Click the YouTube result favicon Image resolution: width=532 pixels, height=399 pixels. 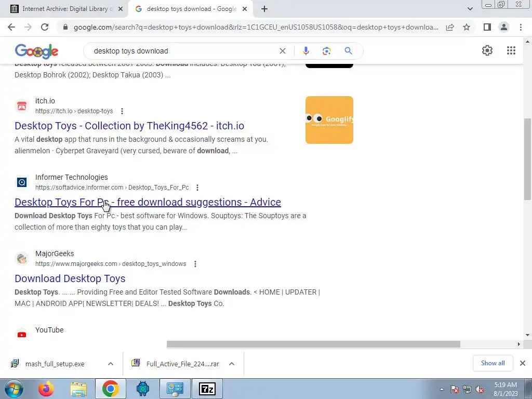point(22,335)
